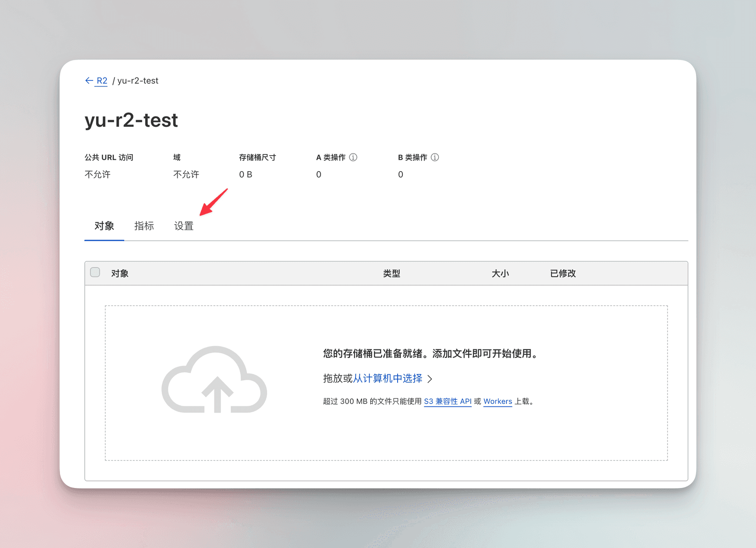This screenshot has height=548, width=756.
Task: Click the 存储桶尺寸 label
Action: click(258, 157)
